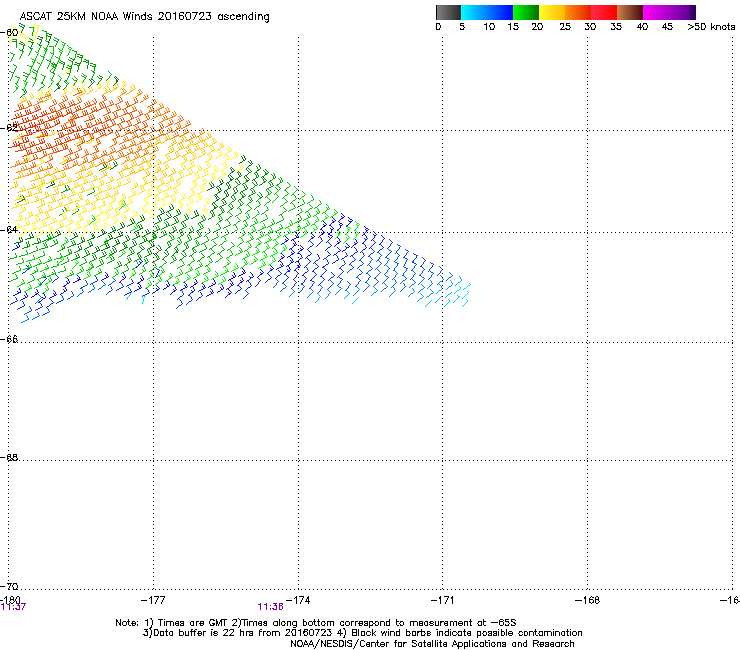Click the -62 latitude axis label
Viewport: 740px width, 650px height.
tap(9, 127)
